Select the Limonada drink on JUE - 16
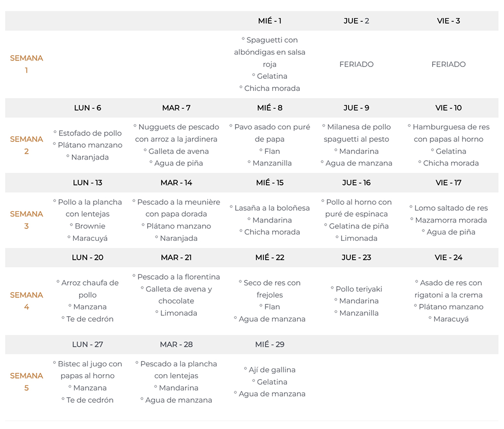Screen dimensions: 504x429 click(359, 238)
